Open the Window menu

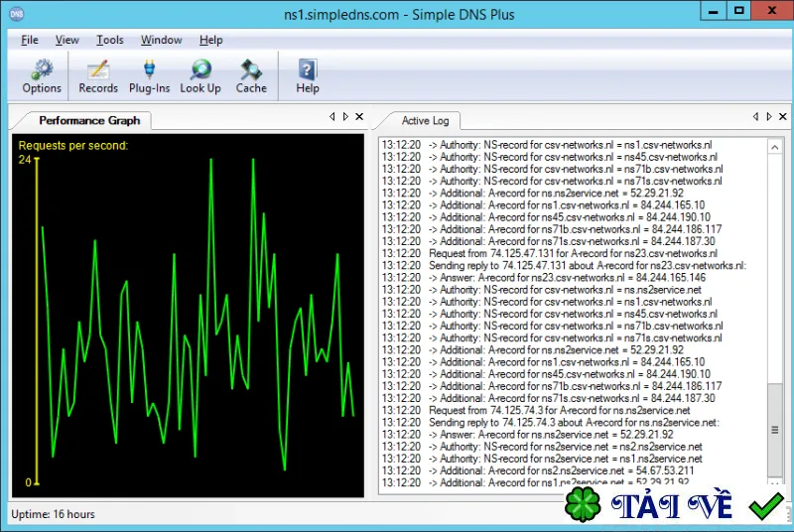tap(161, 40)
